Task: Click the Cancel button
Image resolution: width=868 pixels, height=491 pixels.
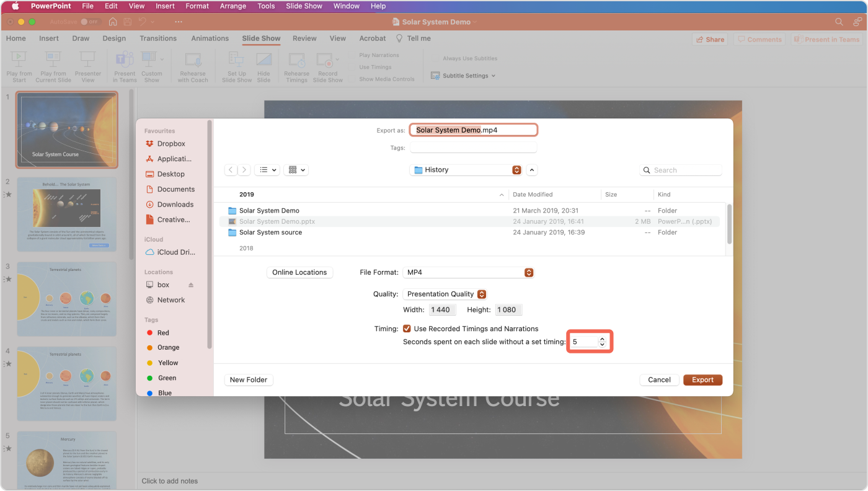Action: tap(659, 380)
